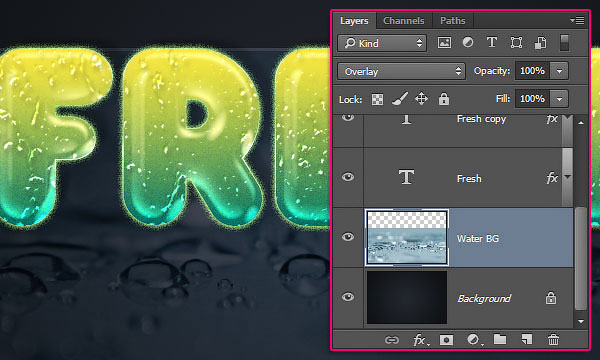Filter for type layers icon
Image resolution: width=600 pixels, height=360 pixels.
(492, 42)
